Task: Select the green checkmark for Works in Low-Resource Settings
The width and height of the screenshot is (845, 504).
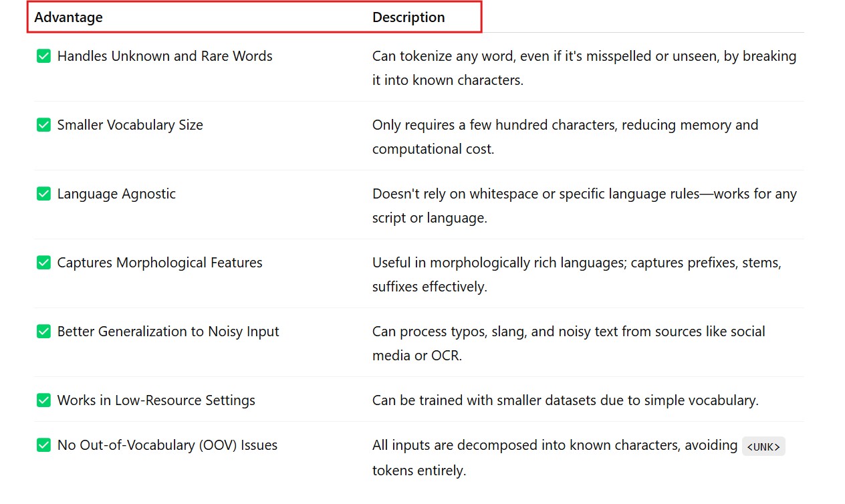Action: point(43,400)
